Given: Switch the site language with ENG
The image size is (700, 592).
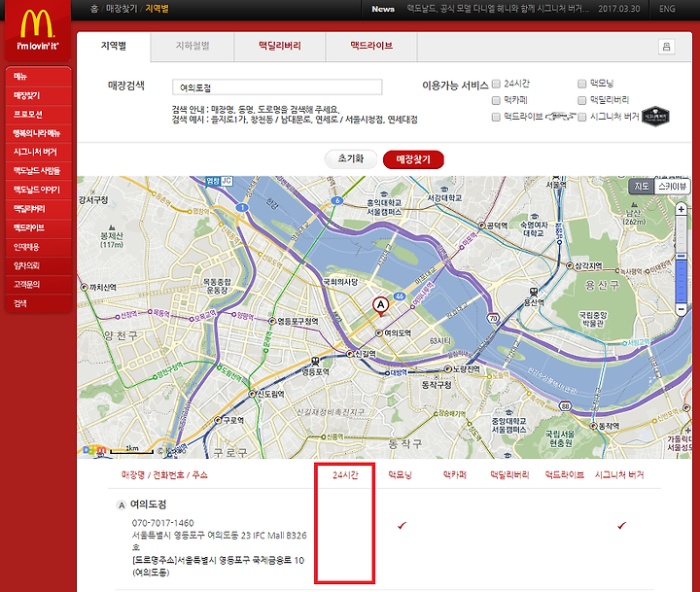Looking at the screenshot, I should (x=667, y=9).
